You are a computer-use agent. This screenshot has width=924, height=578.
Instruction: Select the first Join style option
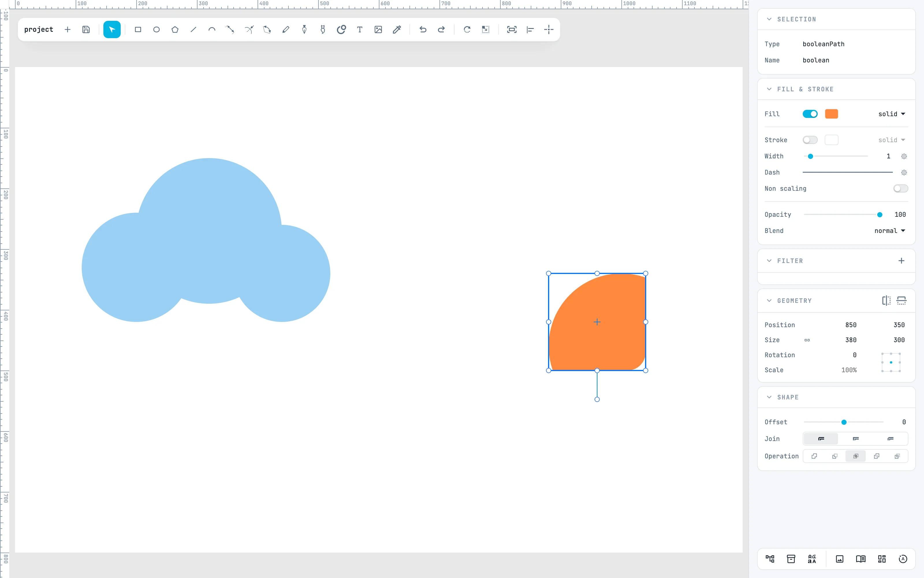click(x=821, y=439)
